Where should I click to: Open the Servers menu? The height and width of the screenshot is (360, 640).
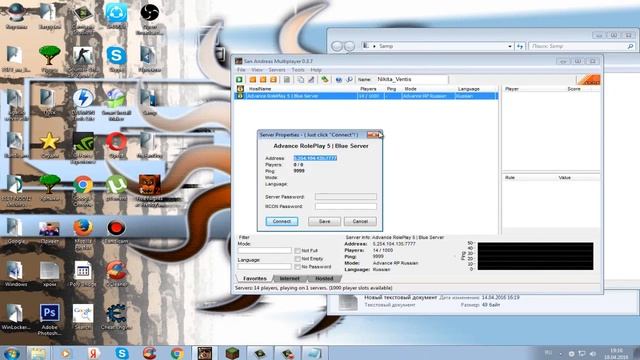click(277, 70)
